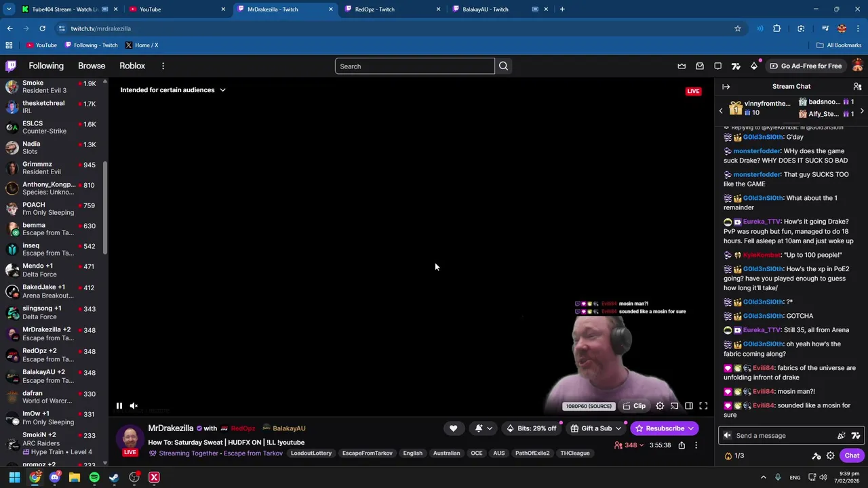Open the Get Bits diamond icon
The image size is (868, 488).
pyautogui.click(x=754, y=66)
